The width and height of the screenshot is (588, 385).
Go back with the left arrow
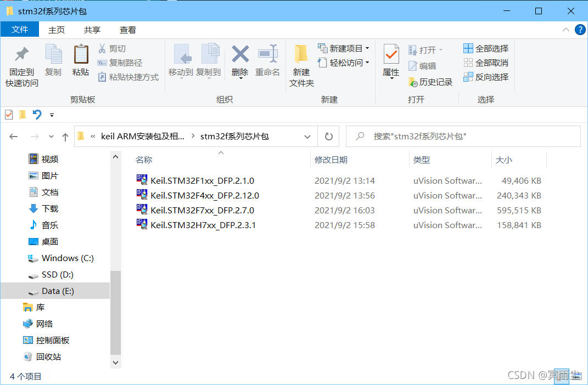[x=14, y=137]
